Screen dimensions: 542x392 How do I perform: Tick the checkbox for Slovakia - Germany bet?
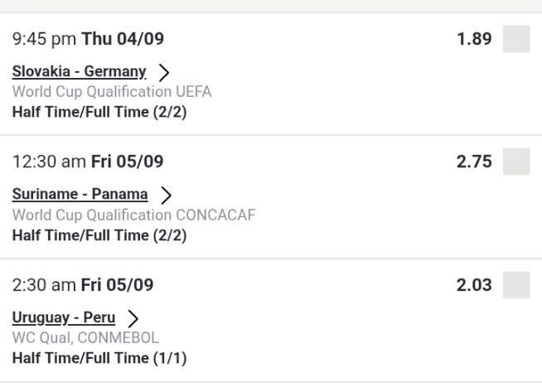pos(516,39)
